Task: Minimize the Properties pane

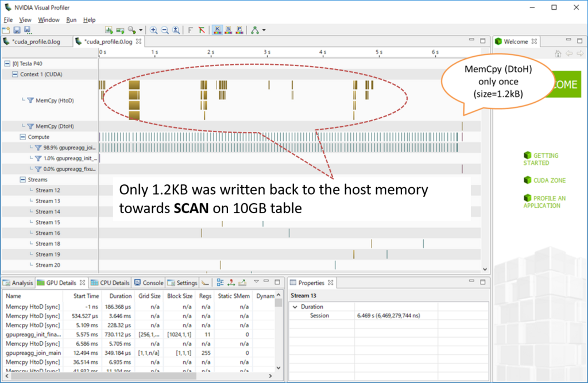Action: [x=471, y=281]
